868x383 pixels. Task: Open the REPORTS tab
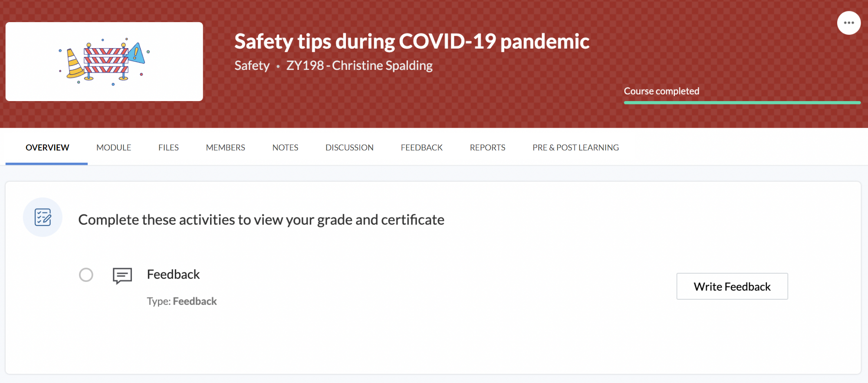(x=487, y=147)
